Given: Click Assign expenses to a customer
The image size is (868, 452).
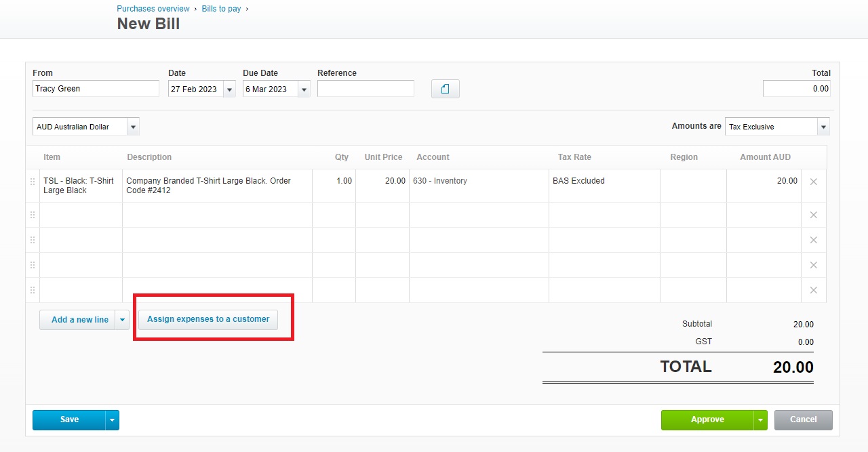Looking at the screenshot, I should pyautogui.click(x=208, y=319).
